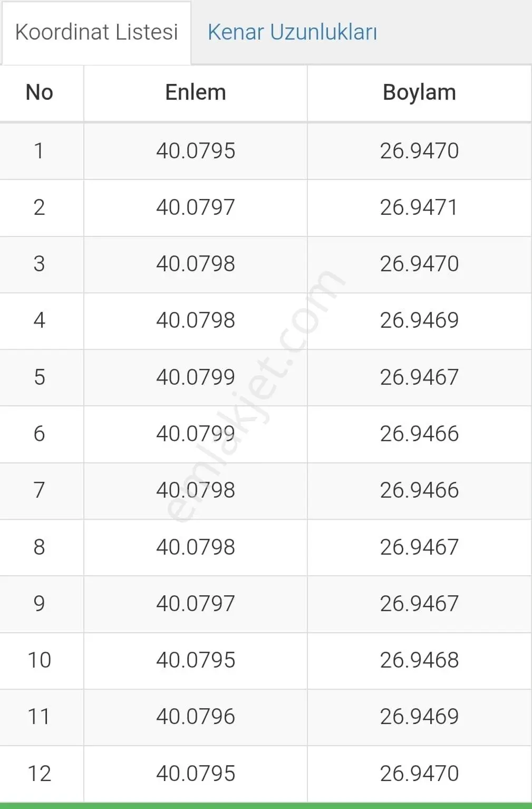The image size is (532, 809).
Task: Click row number 10 cell
Action: [40, 660]
